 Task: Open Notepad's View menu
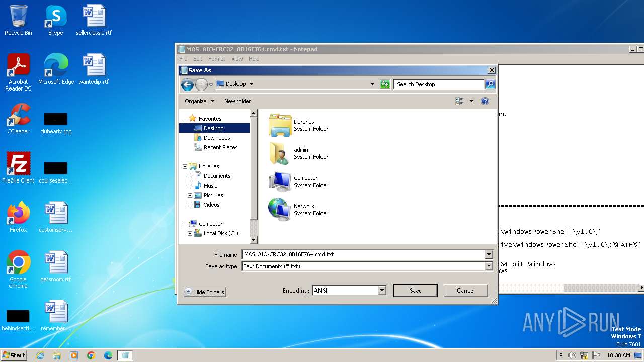237,59
